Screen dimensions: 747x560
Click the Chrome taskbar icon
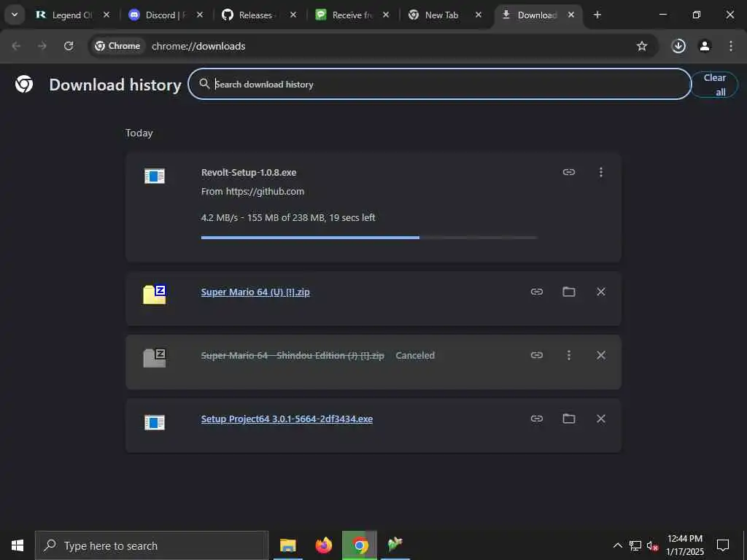(360, 545)
